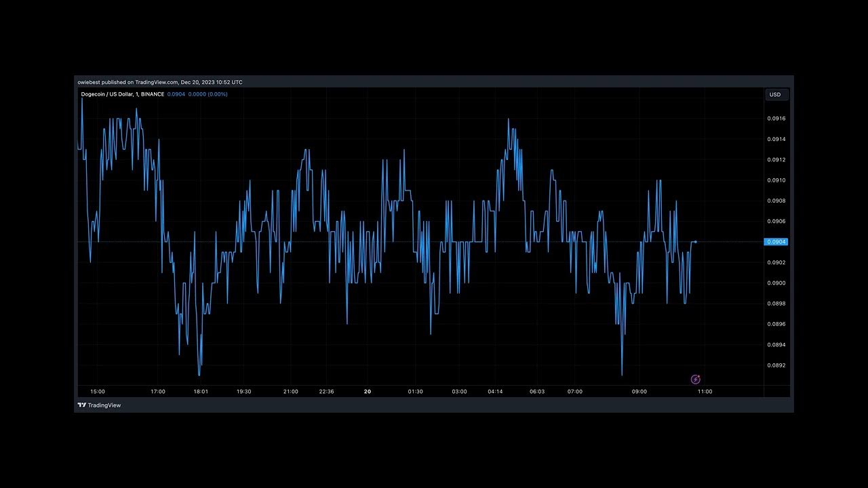The height and width of the screenshot is (488, 868).
Task: Click the 0.0916 price axis label
Action: coord(776,119)
